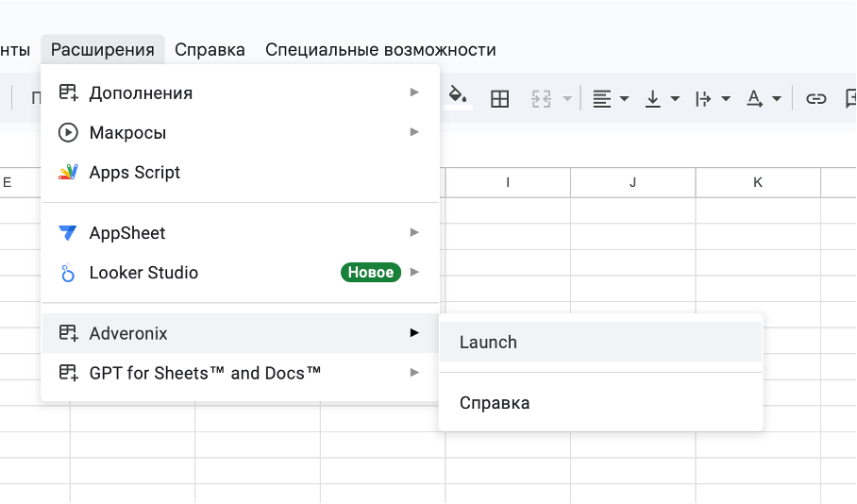This screenshot has height=504, width=857.
Task: Click the AppSheet blue icon
Action: click(x=68, y=233)
